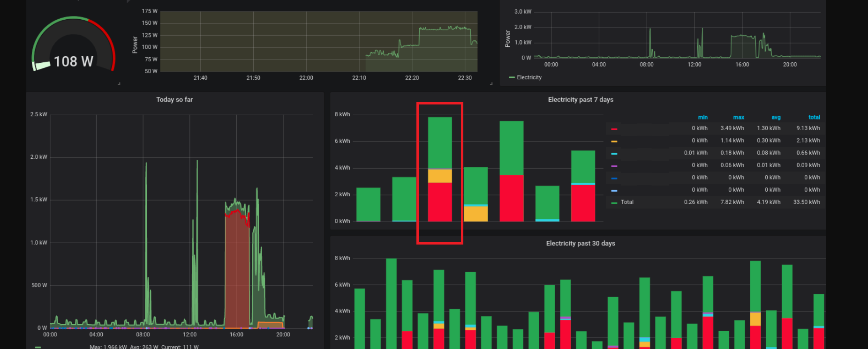This screenshot has width=868, height=349.
Task: Sort the 7-day legend by max column
Action: click(x=739, y=118)
